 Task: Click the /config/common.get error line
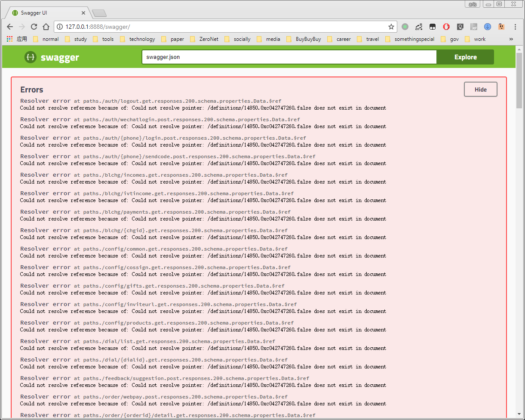pos(154,249)
